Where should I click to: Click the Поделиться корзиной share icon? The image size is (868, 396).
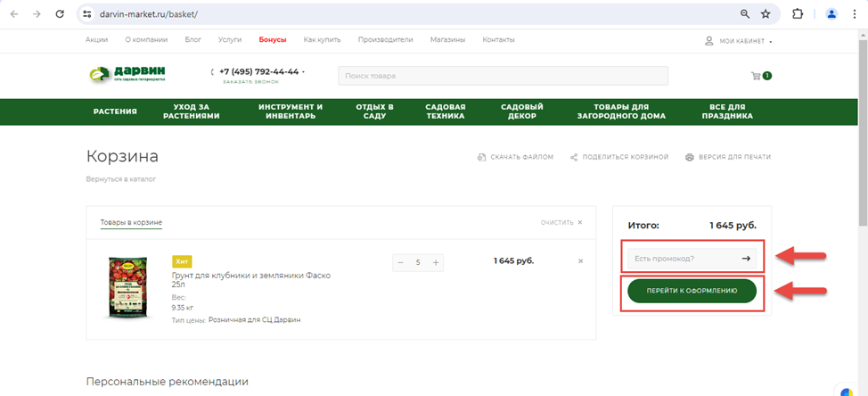point(574,157)
